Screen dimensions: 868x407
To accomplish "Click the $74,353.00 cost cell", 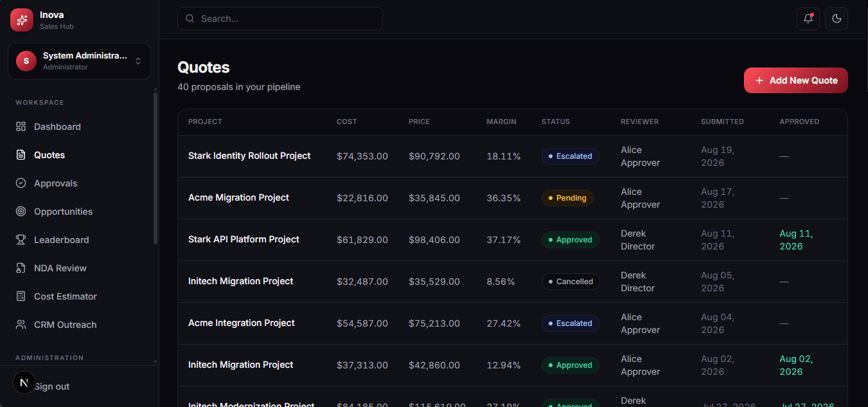I will [x=362, y=156].
